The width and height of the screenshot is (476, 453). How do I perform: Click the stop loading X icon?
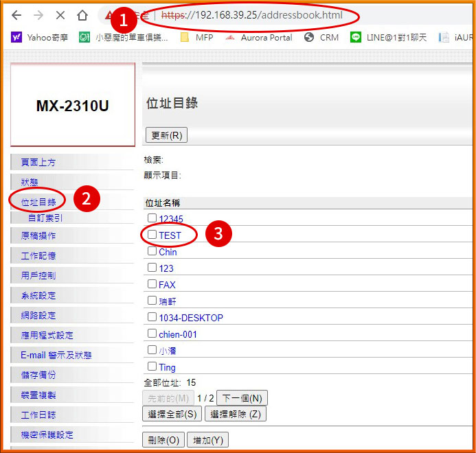point(60,15)
